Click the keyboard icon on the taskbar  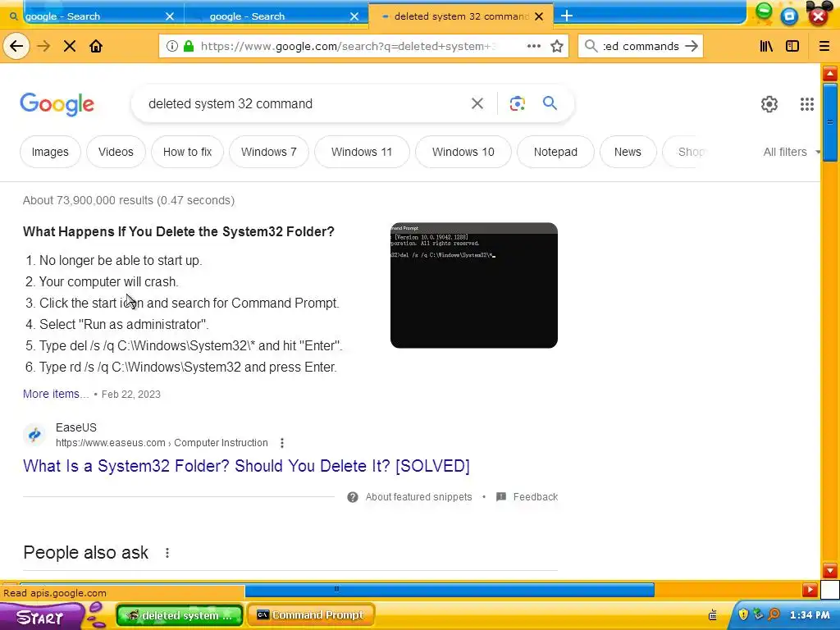pos(713,615)
